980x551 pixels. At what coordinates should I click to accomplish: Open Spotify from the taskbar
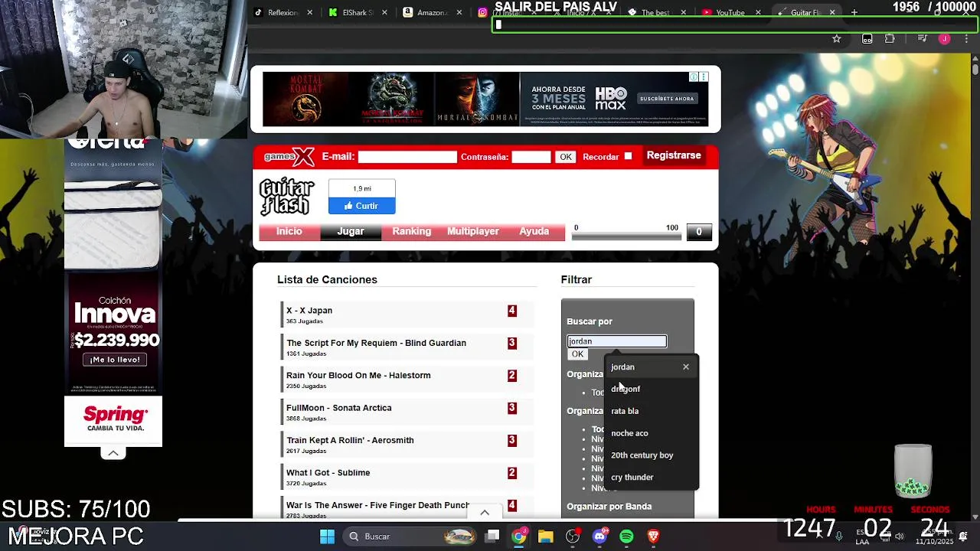(626, 536)
